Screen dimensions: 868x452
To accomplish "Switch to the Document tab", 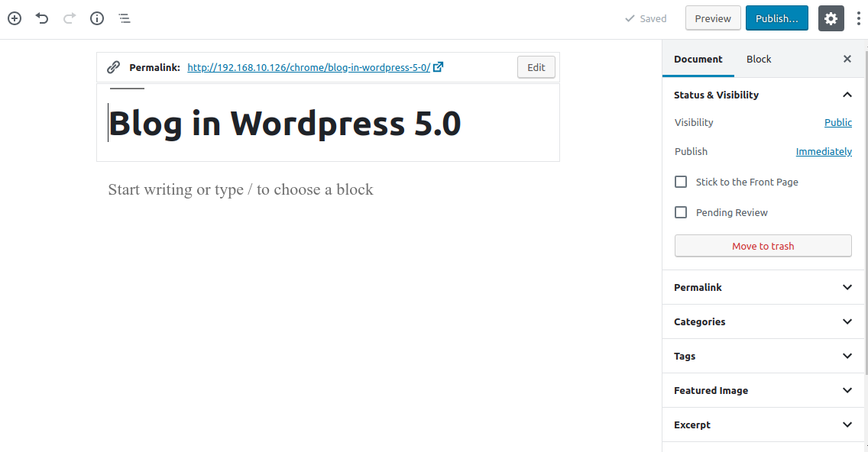I will click(698, 60).
